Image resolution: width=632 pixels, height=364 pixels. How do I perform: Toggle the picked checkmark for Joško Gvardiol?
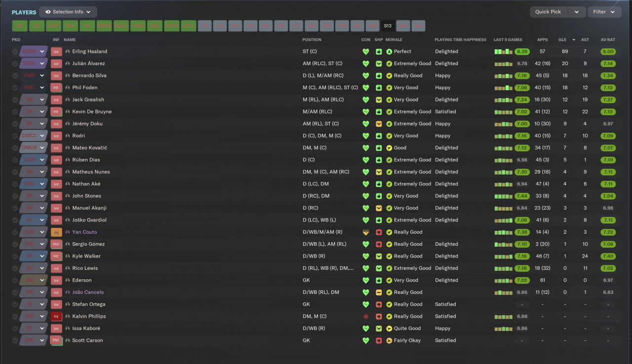(x=15, y=220)
